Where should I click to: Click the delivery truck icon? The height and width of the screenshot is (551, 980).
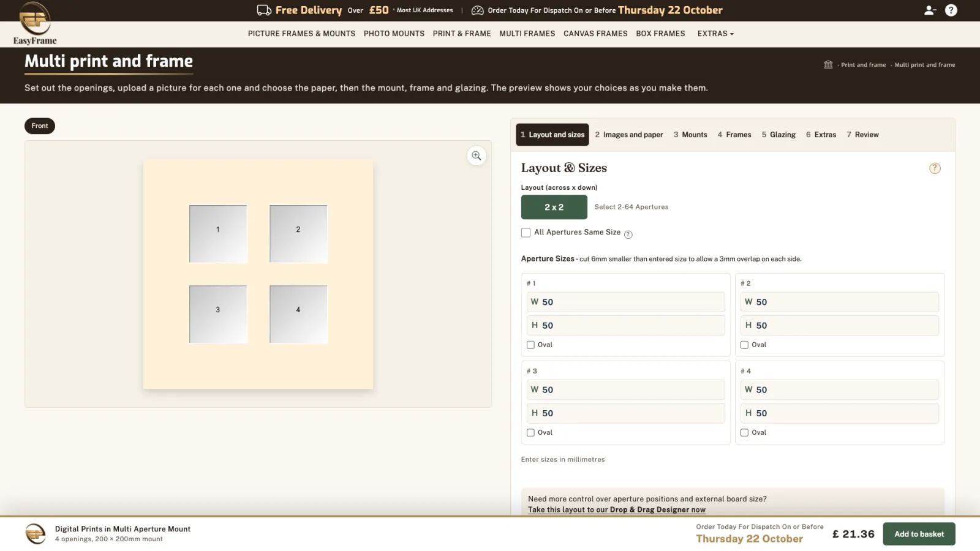(x=264, y=10)
